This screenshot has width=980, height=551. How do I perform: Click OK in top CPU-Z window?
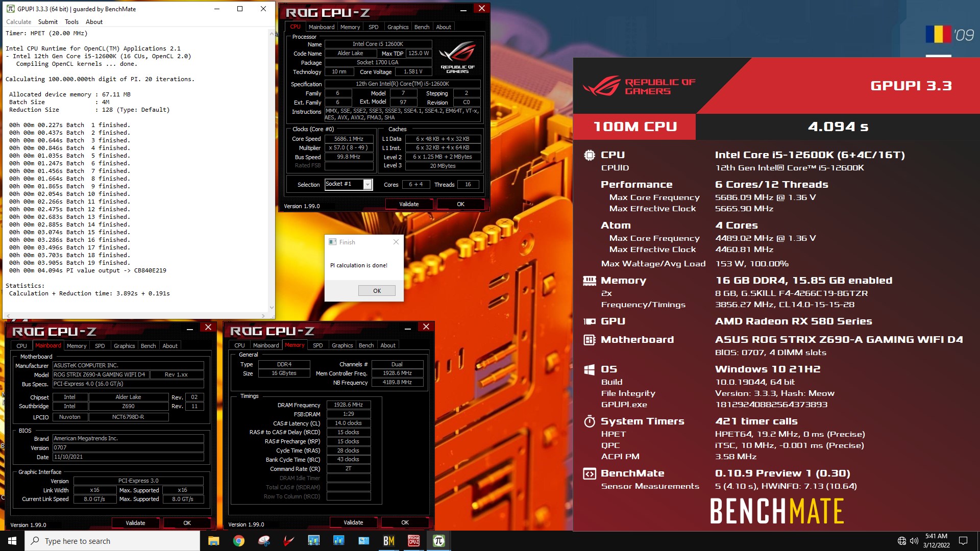(460, 204)
